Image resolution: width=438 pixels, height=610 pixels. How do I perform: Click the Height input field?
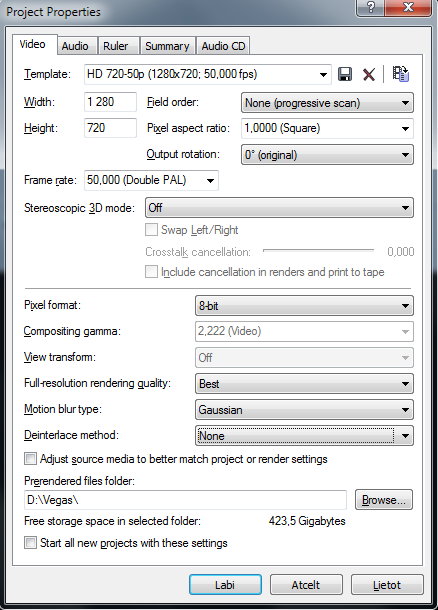coord(110,128)
